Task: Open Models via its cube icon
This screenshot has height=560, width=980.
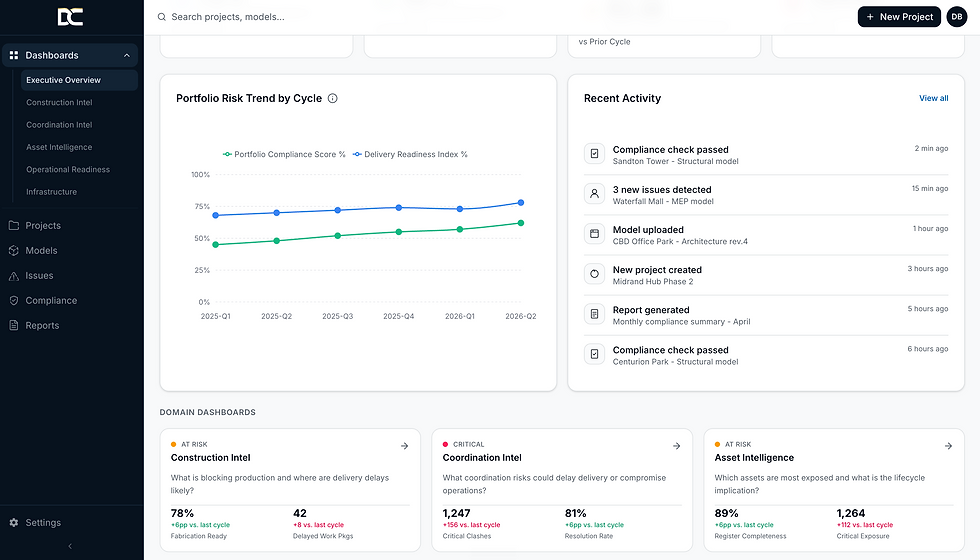Action: 14,250
